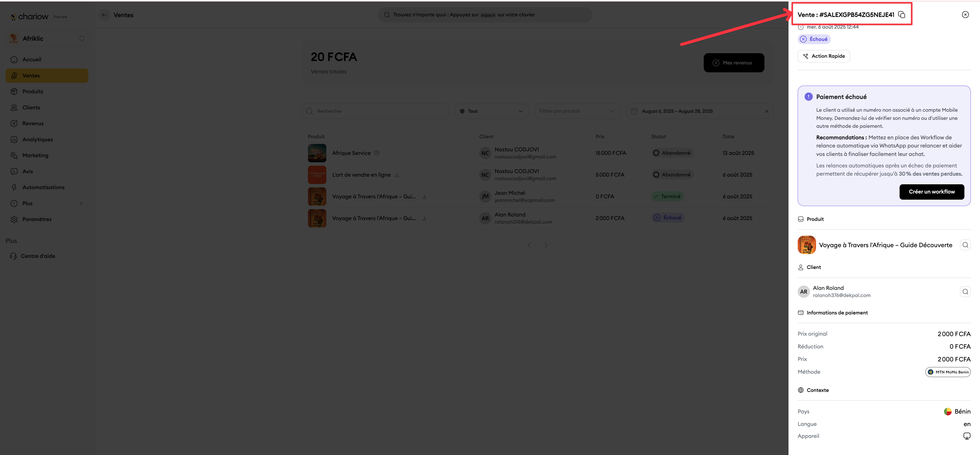Click the Voyage à Travers l'Afrique product thumbnail in the panel
This screenshot has width=980, height=455.
click(x=807, y=245)
